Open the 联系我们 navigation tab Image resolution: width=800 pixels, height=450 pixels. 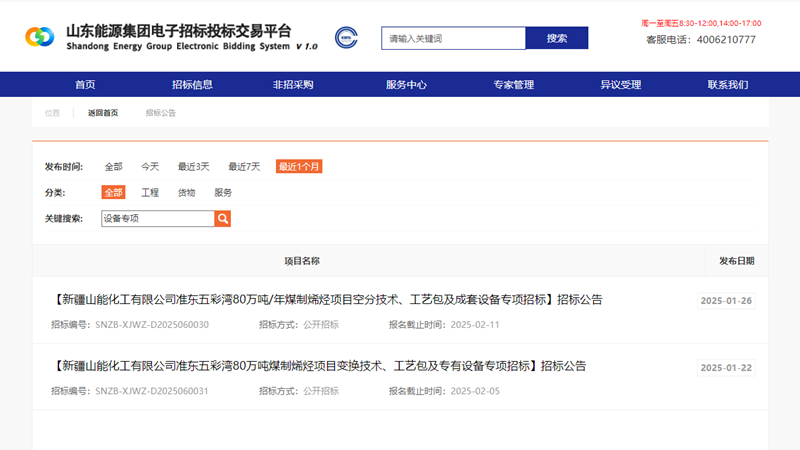pyautogui.click(x=728, y=85)
